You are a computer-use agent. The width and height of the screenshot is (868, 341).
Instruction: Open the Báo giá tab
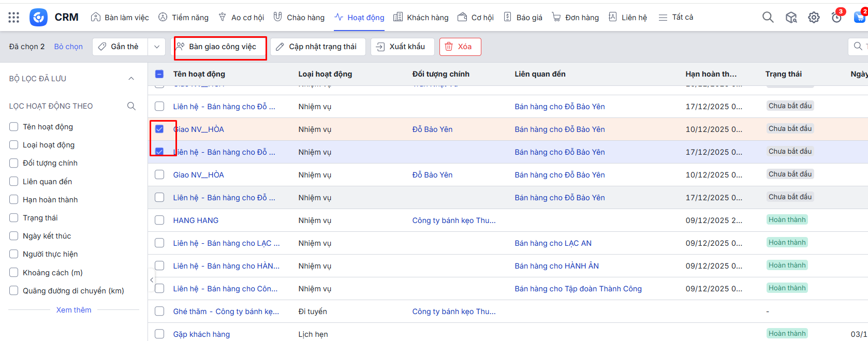click(523, 18)
